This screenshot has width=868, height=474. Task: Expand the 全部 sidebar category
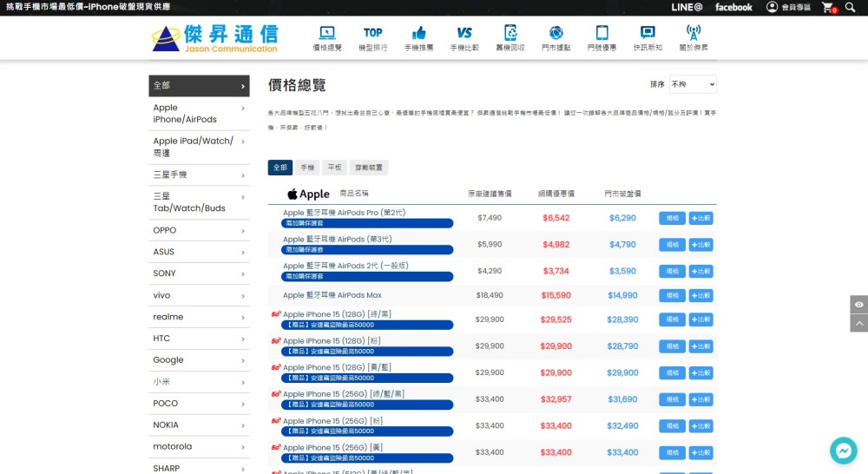[x=200, y=86]
